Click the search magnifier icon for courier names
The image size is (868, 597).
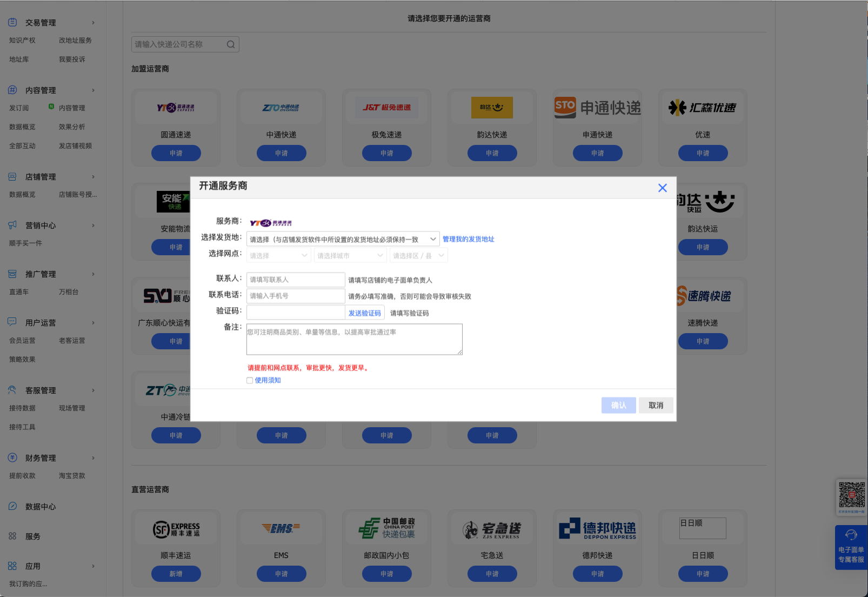[231, 44]
